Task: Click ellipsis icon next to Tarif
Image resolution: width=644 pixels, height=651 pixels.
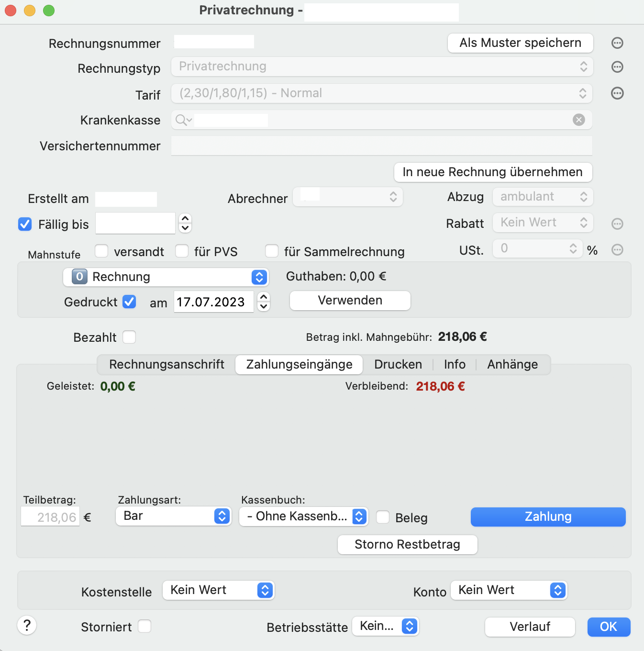Action: click(x=617, y=93)
